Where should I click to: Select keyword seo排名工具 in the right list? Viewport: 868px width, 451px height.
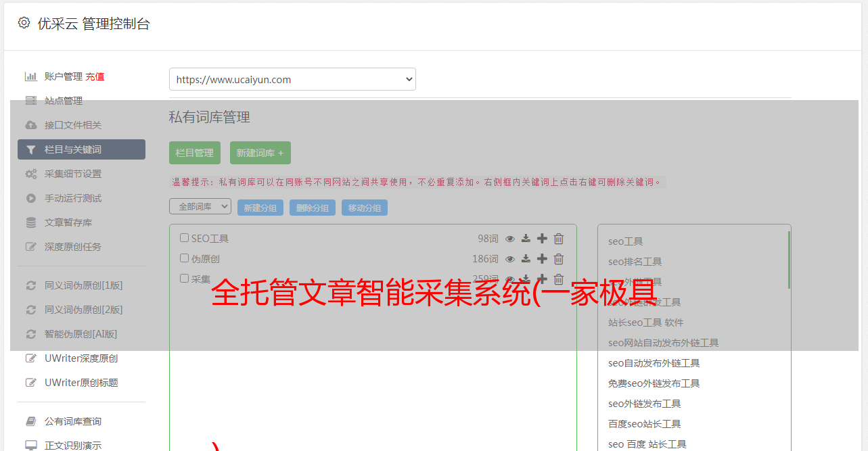click(x=635, y=262)
